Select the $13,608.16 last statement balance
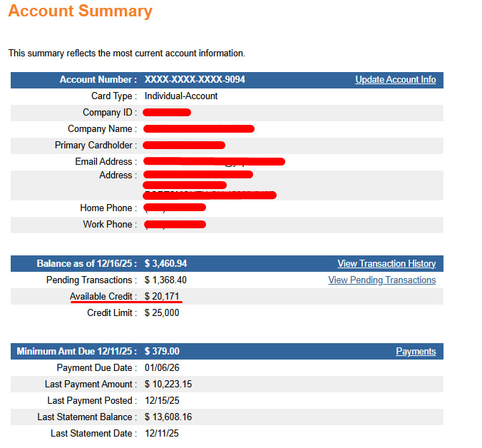The image size is (482, 448). pos(168,417)
